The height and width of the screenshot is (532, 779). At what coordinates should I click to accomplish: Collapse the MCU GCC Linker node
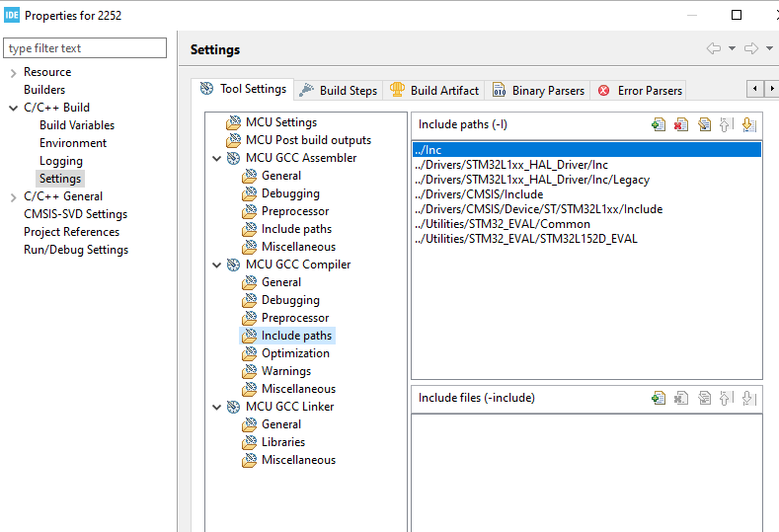(x=216, y=408)
